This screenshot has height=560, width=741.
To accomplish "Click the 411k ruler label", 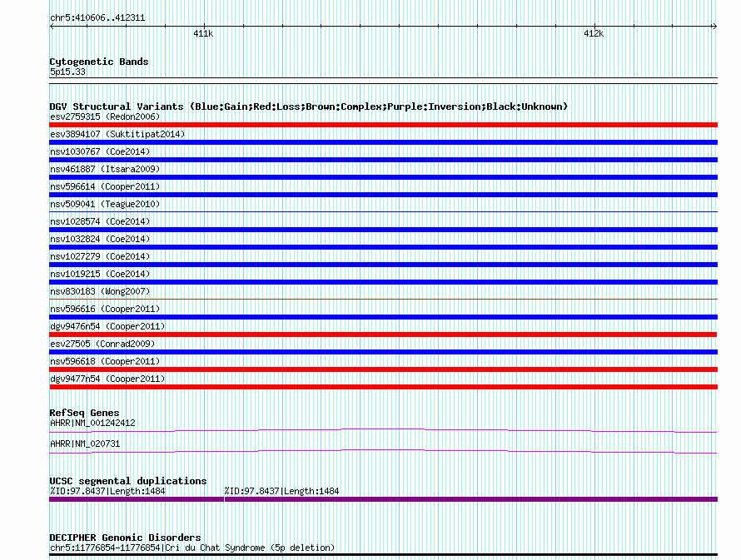I will tap(203, 33).
